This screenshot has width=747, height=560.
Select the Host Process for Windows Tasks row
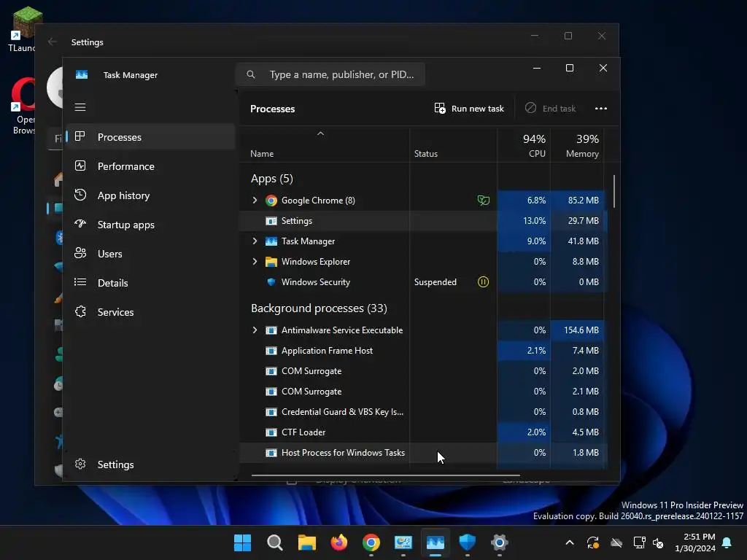(x=424, y=453)
